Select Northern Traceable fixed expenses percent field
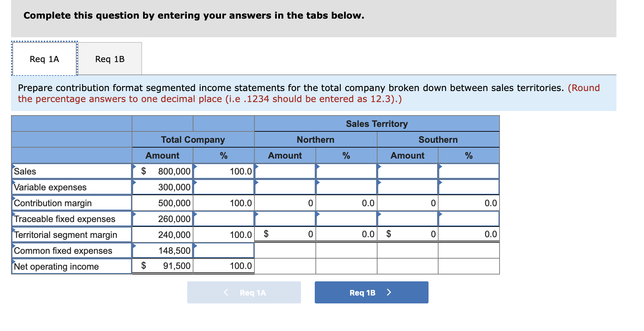Screen dimensions: 644x331 pyautogui.click(x=346, y=219)
